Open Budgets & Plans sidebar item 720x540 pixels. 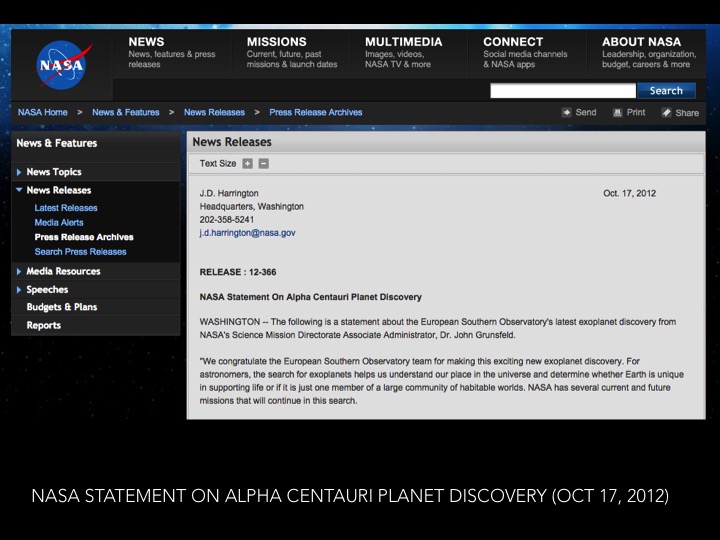[62, 307]
